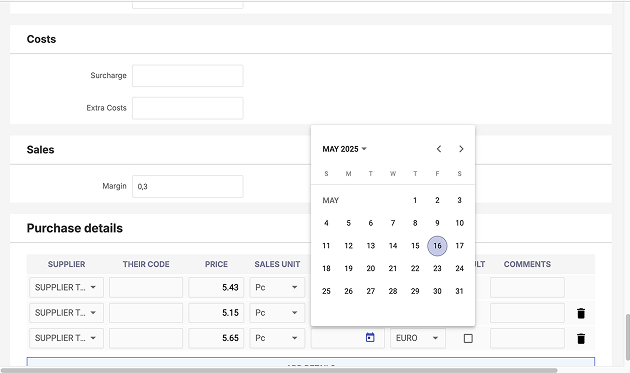This screenshot has width=630, height=373.
Task: Click the COMMENTS column header
Action: point(527,264)
